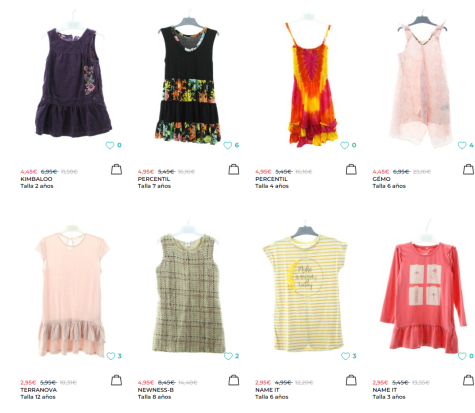Open TERRANOVA product title link
This screenshot has height=413, width=475.
[39, 390]
